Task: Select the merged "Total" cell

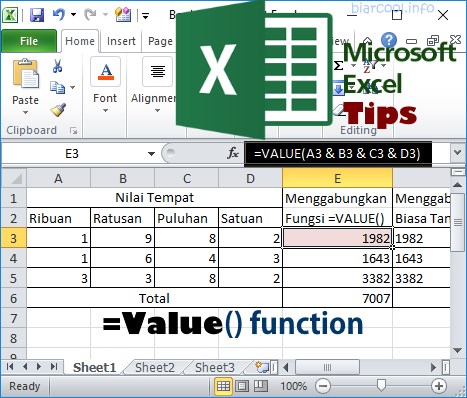Action: [154, 298]
